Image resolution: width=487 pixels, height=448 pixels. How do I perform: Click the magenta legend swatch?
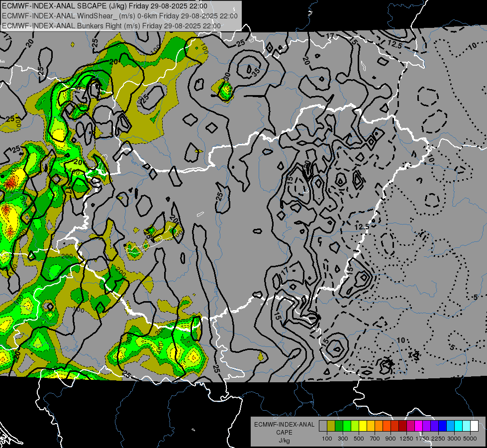pyautogui.click(x=419, y=426)
